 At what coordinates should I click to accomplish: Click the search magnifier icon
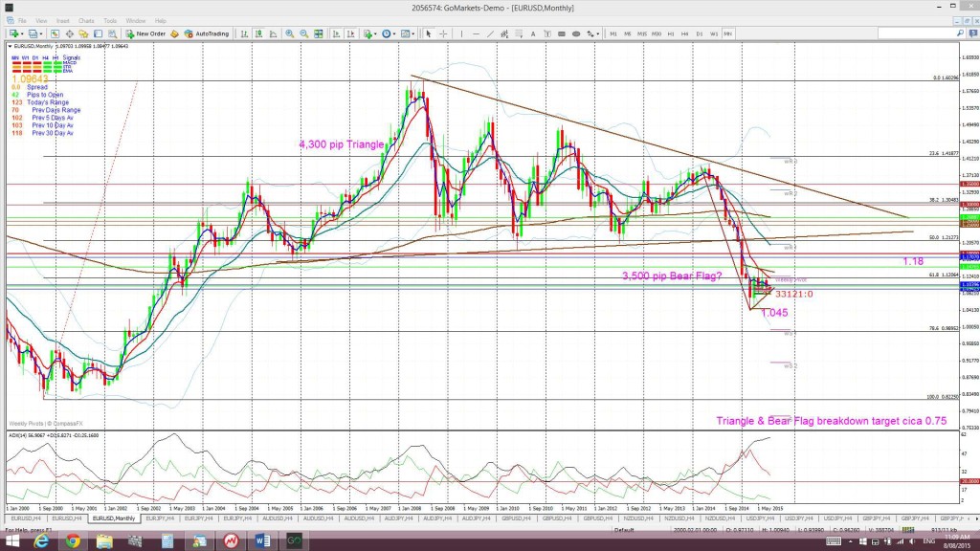(960, 33)
